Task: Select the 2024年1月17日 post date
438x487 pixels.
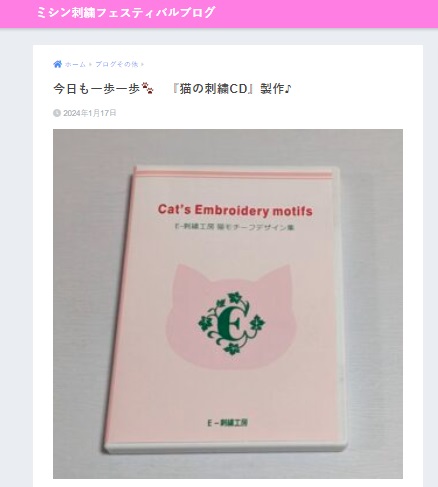Action: point(90,113)
